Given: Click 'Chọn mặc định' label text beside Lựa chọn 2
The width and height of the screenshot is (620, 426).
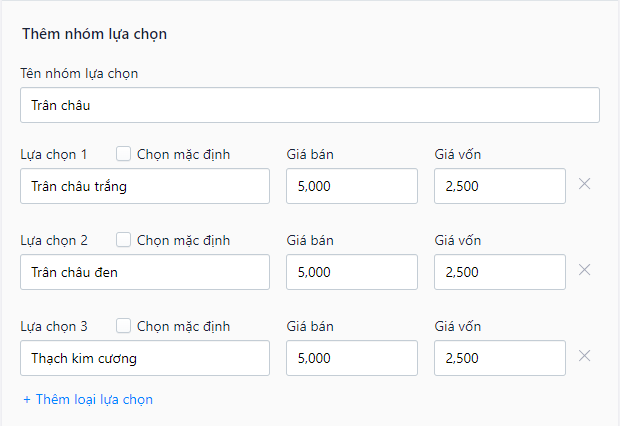Looking at the screenshot, I should pyautogui.click(x=183, y=240).
